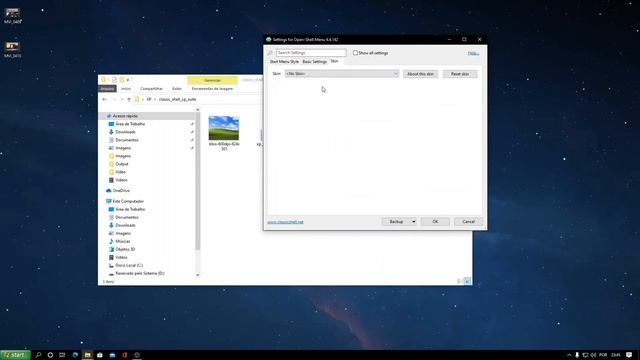Open the Início ribbon tab in Explorer
640x360 pixels.
click(126, 89)
